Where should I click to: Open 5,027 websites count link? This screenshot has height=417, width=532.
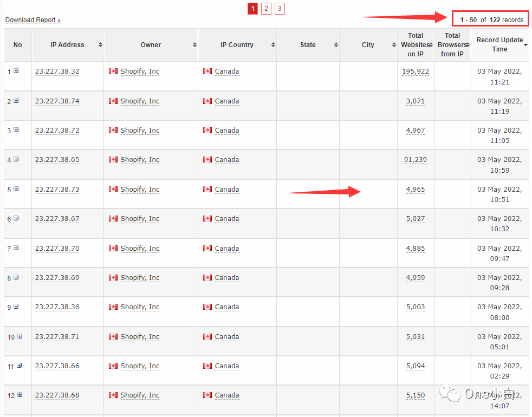click(416, 218)
